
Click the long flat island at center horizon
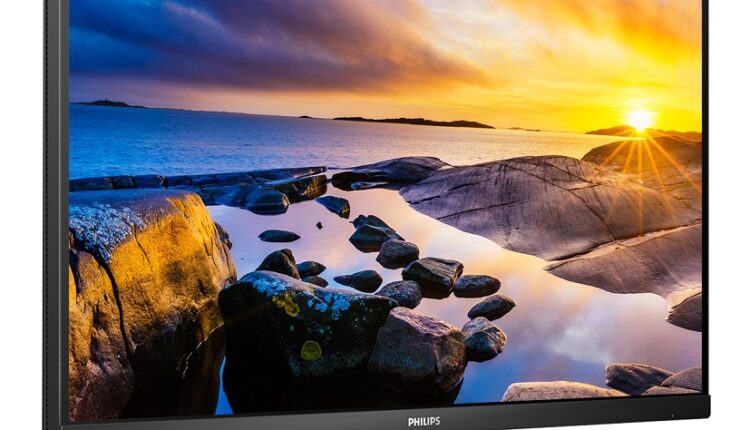tap(415, 122)
